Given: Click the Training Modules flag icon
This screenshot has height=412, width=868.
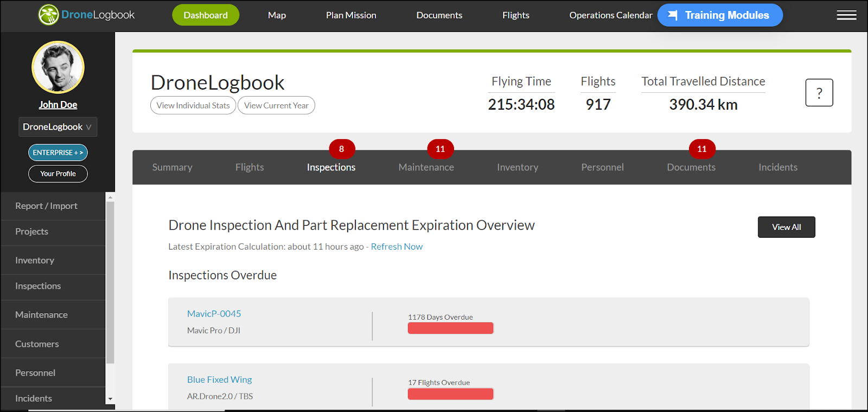Looking at the screenshot, I should (x=673, y=15).
